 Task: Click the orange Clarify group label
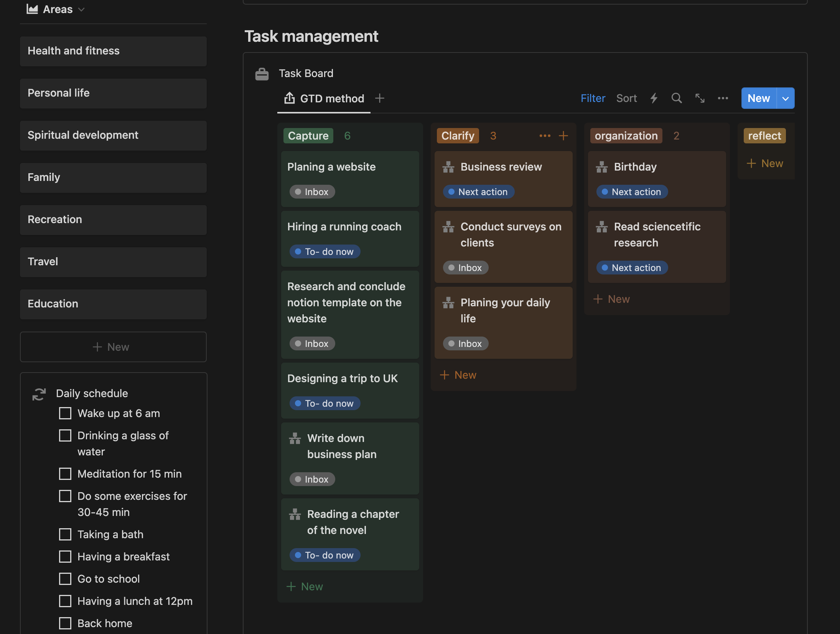click(x=458, y=136)
